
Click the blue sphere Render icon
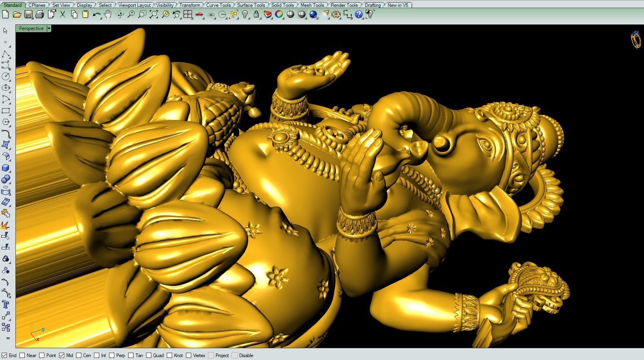[x=313, y=15]
